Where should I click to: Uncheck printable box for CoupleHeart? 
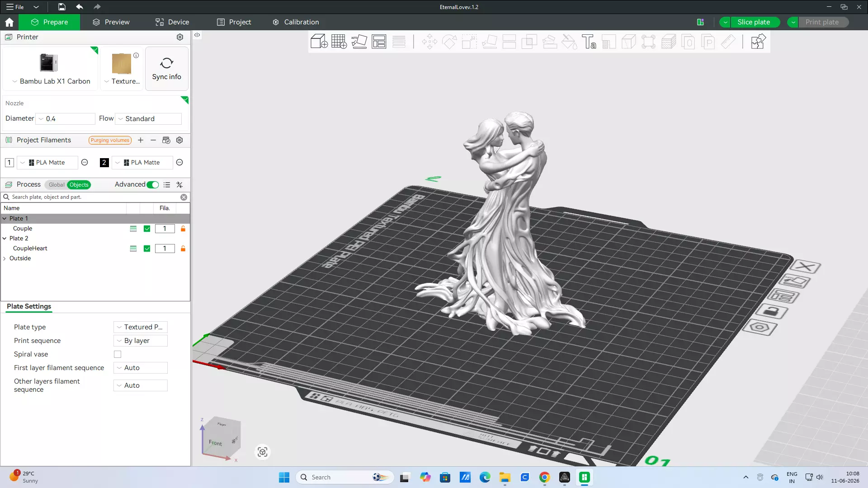pos(147,249)
